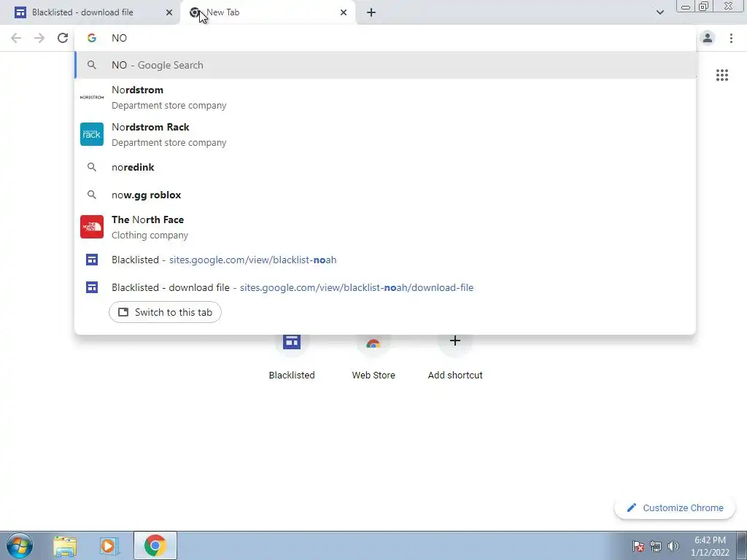This screenshot has width=747, height=560.
Task: Open File Explorer from the taskbar
Action: pyautogui.click(x=65, y=546)
